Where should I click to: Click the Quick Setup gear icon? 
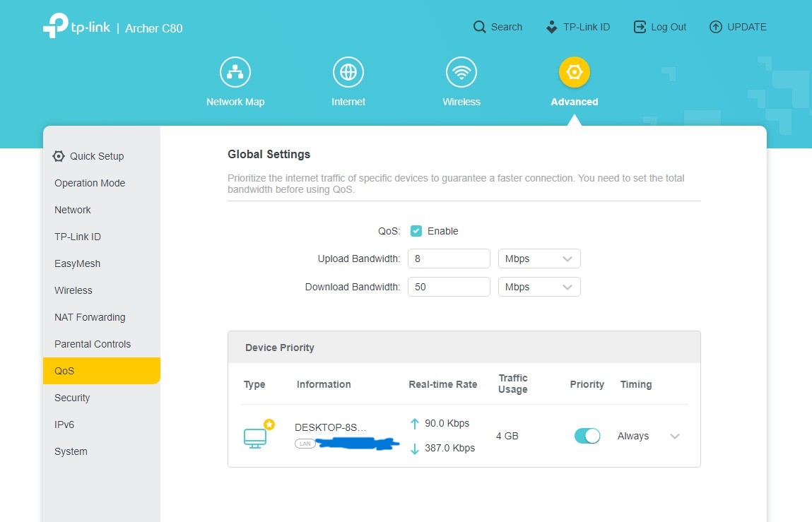tap(59, 156)
